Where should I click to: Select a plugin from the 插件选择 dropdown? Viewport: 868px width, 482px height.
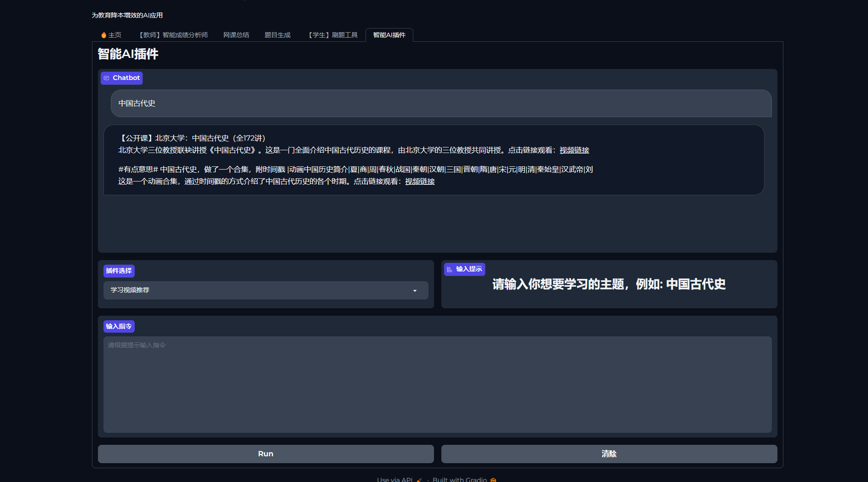pos(266,290)
